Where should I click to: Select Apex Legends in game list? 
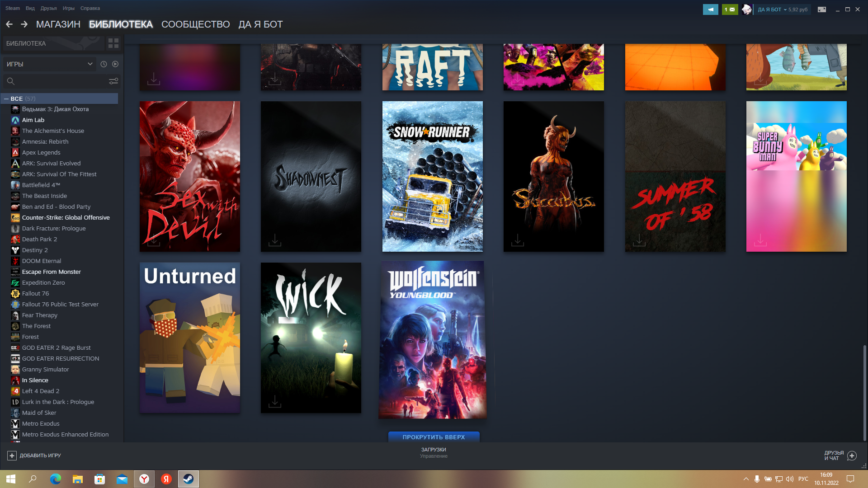[x=41, y=153]
